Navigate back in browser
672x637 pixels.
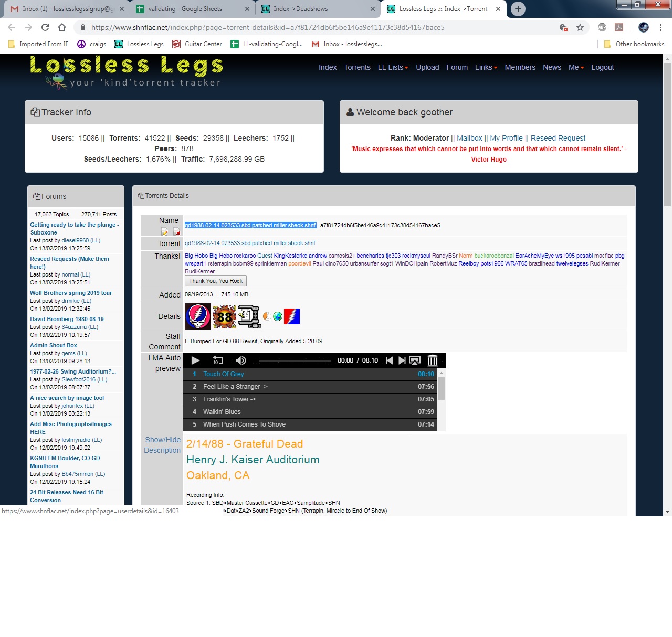tap(12, 27)
